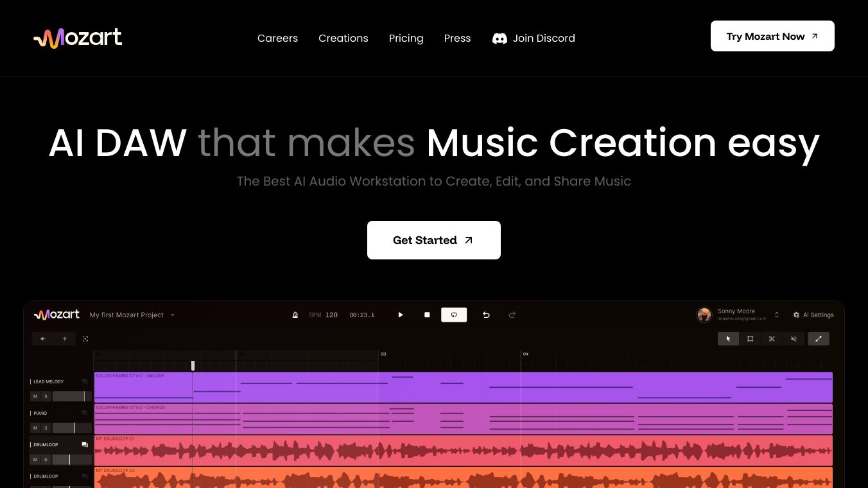Click the AI DAW headline text
The width and height of the screenshot is (868, 488).
tap(117, 143)
